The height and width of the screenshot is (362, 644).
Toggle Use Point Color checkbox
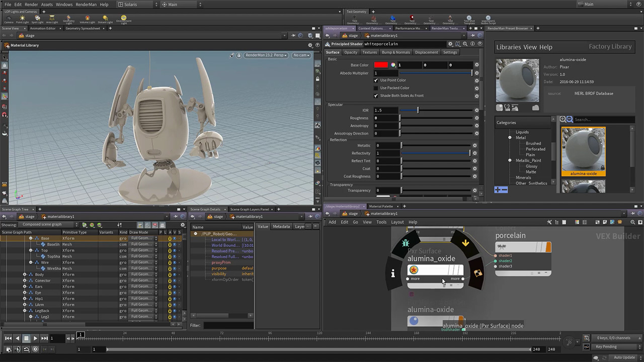(x=376, y=80)
